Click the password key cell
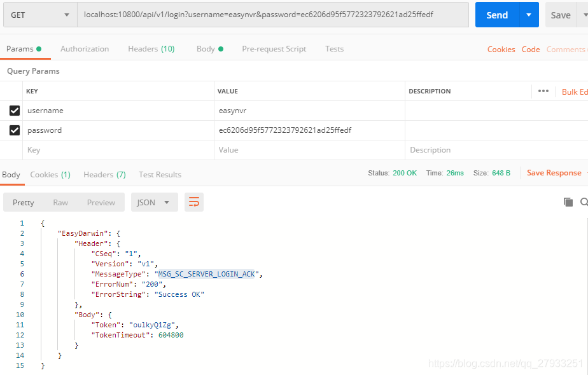Screen dimensions: 588x375 pos(118,130)
